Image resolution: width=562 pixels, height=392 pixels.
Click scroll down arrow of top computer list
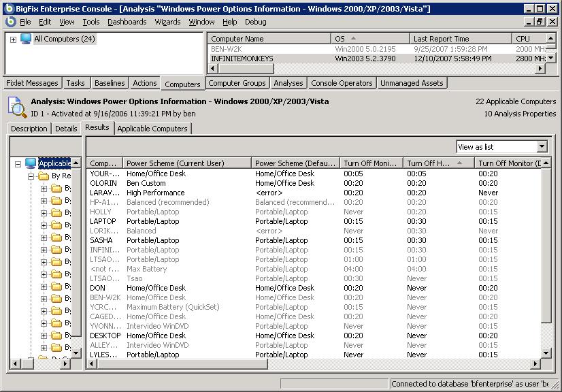[551, 58]
